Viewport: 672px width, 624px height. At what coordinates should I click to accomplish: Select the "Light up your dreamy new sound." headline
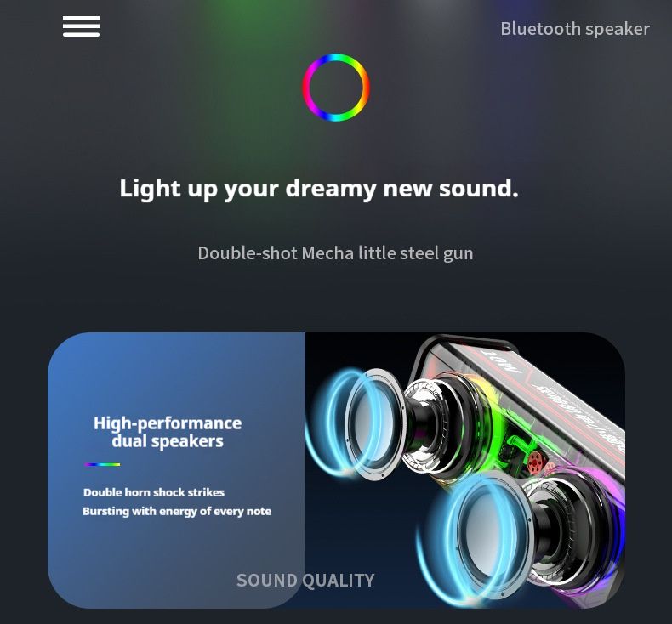pyautogui.click(x=319, y=189)
